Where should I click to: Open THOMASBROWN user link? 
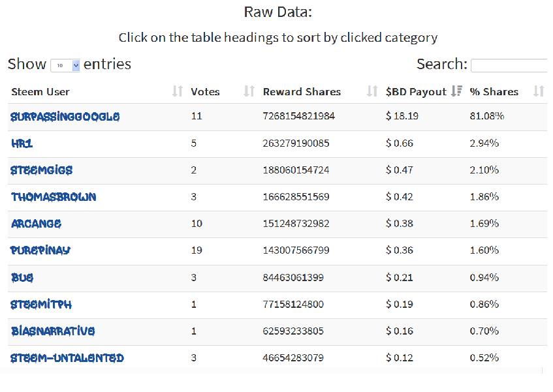pos(54,197)
